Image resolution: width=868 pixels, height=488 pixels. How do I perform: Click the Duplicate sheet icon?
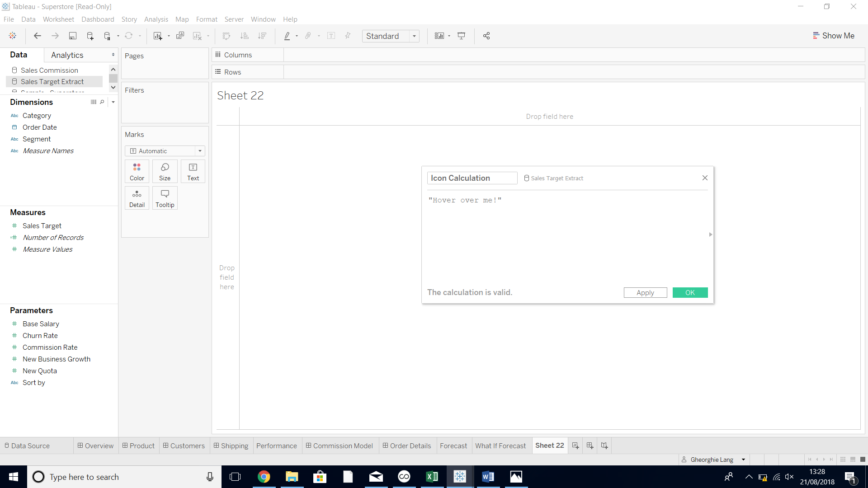pyautogui.click(x=180, y=36)
